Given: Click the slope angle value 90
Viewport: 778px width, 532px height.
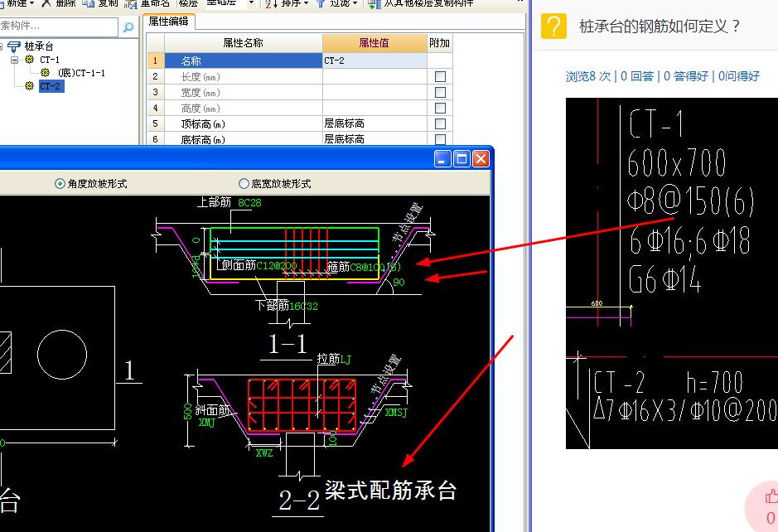Looking at the screenshot, I should (x=399, y=282).
